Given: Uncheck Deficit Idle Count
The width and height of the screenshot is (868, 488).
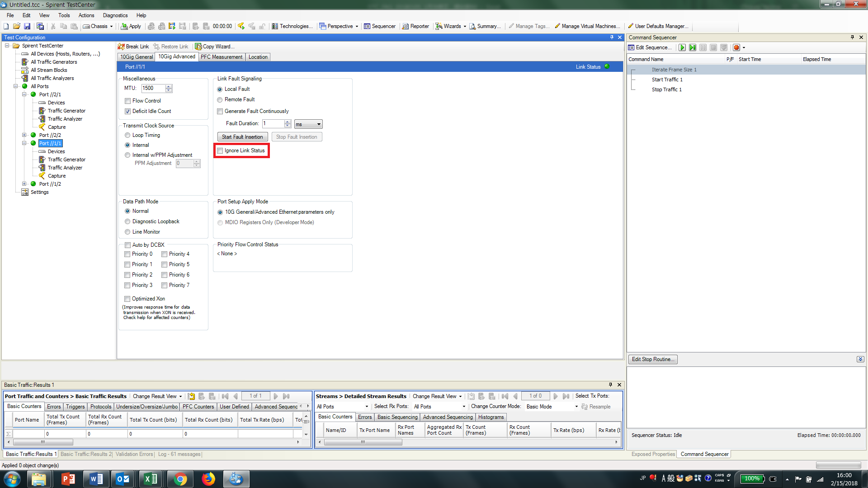Looking at the screenshot, I should click(128, 112).
